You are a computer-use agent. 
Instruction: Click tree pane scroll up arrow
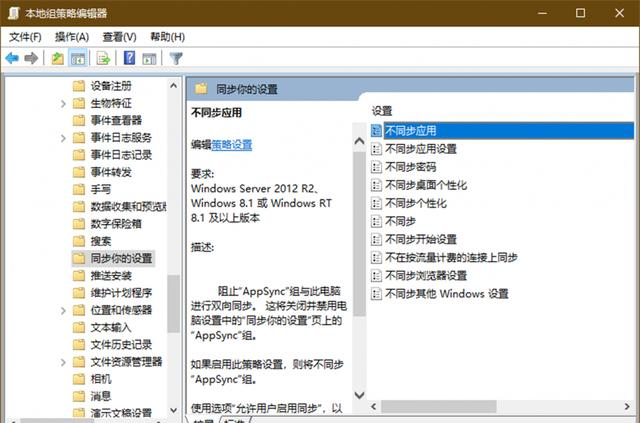pos(173,86)
